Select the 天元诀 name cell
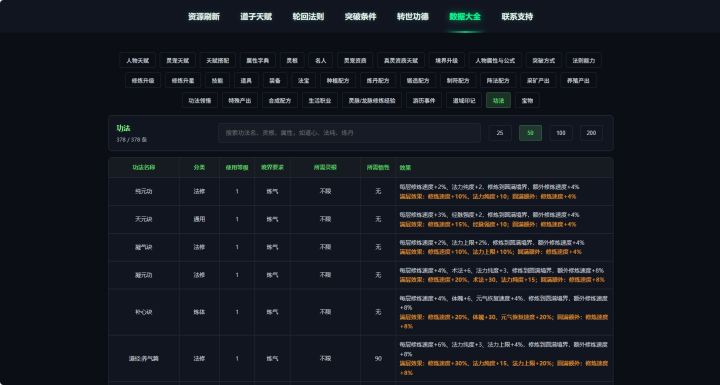This screenshot has width=720, height=385. coord(144,219)
